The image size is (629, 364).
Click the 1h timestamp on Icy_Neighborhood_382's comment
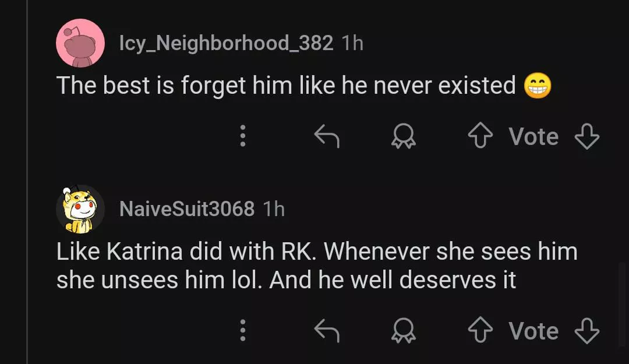(x=352, y=43)
